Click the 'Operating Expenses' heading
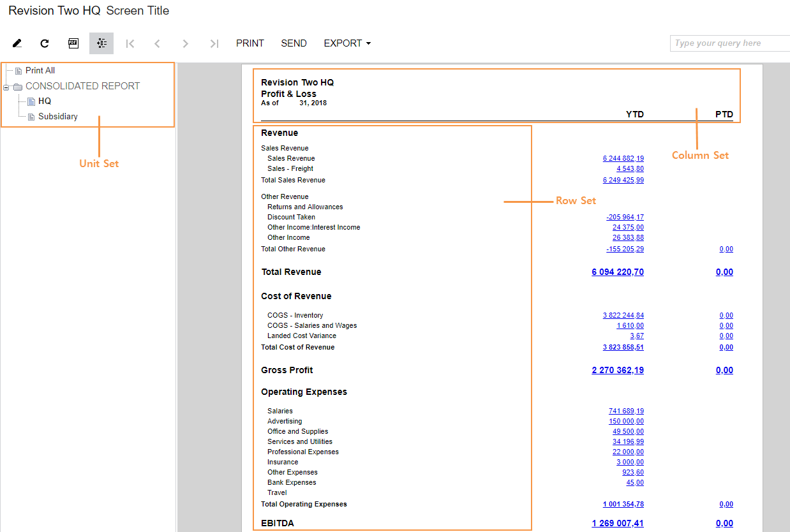This screenshot has height=532, width=790. coord(304,392)
